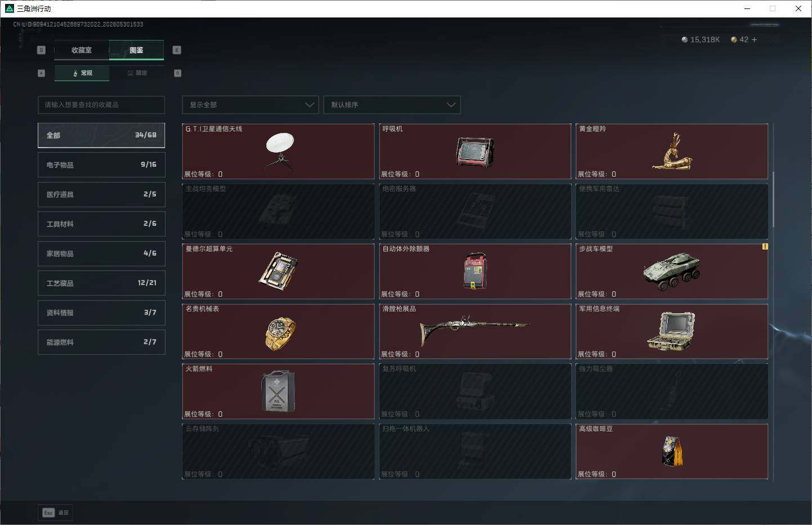812x525 pixels.
Task: Open the 滑膛枪展品 musket exhibit card
Action: click(x=475, y=331)
